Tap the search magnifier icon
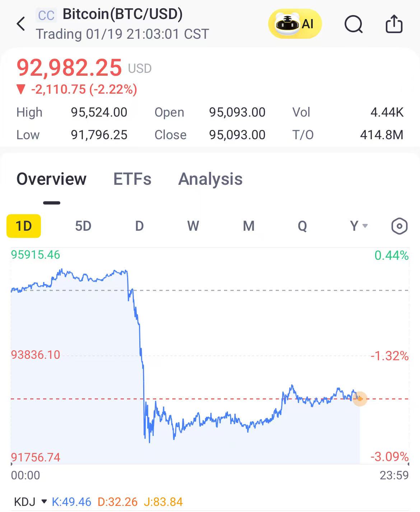 click(354, 24)
